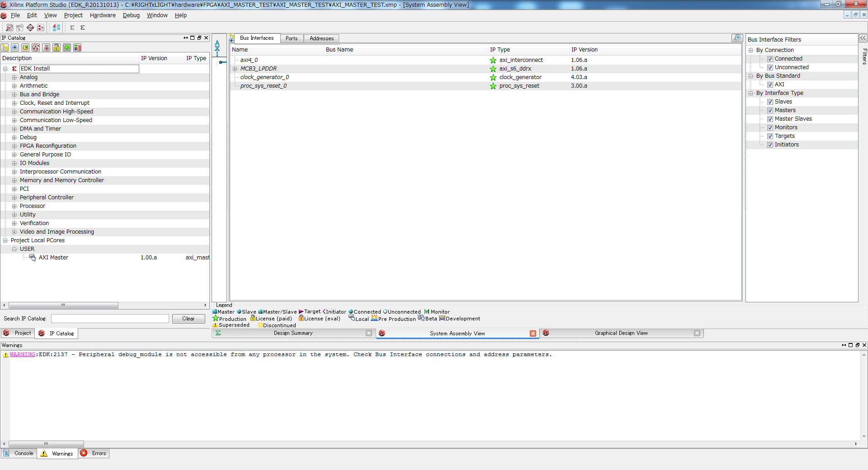Click the right sigma toolbar icon
This screenshot has width=868, height=470.
tap(83, 28)
